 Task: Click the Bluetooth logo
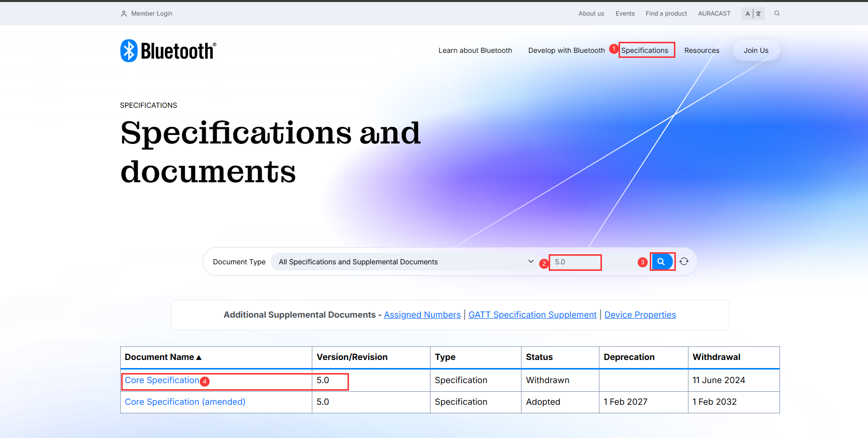(x=168, y=51)
